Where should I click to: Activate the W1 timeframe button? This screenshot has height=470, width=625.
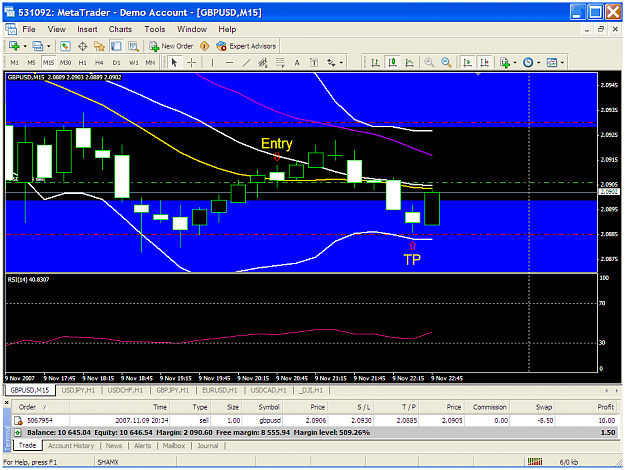(134, 63)
